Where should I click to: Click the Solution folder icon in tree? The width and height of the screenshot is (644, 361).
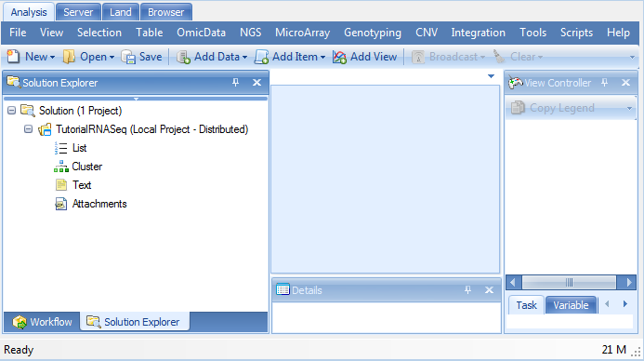pyautogui.click(x=28, y=110)
